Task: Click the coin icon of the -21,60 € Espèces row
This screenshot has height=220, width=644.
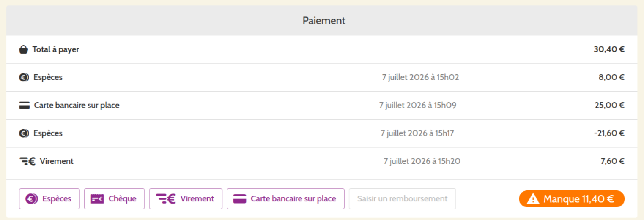Action: [x=24, y=133]
